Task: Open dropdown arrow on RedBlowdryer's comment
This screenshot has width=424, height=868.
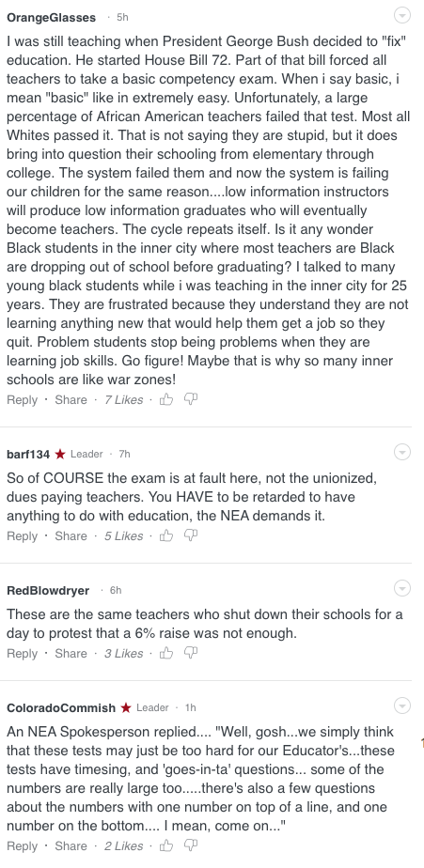Action: (x=402, y=588)
